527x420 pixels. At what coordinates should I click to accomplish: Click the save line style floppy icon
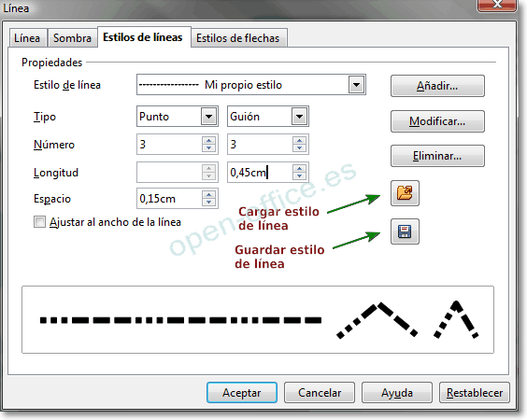pos(405,231)
